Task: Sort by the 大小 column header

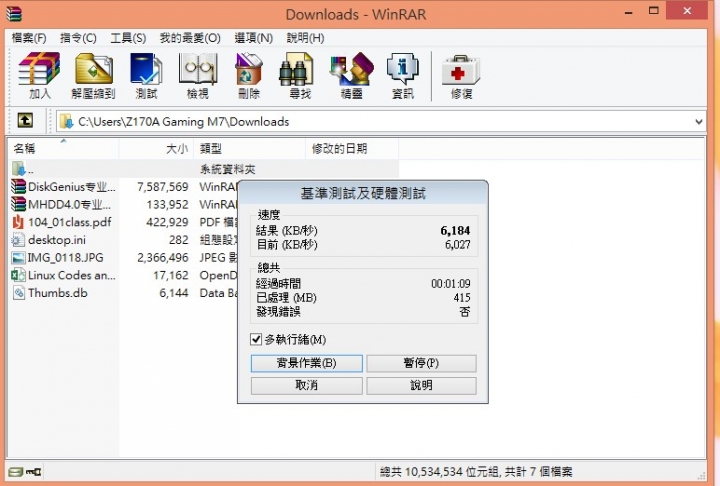Action: point(157,148)
